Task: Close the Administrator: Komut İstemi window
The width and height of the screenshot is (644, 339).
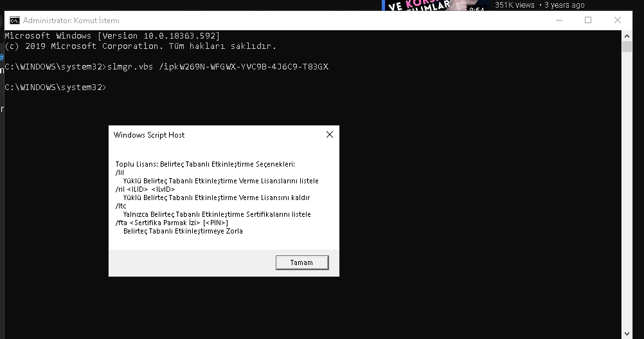Action: (617, 20)
